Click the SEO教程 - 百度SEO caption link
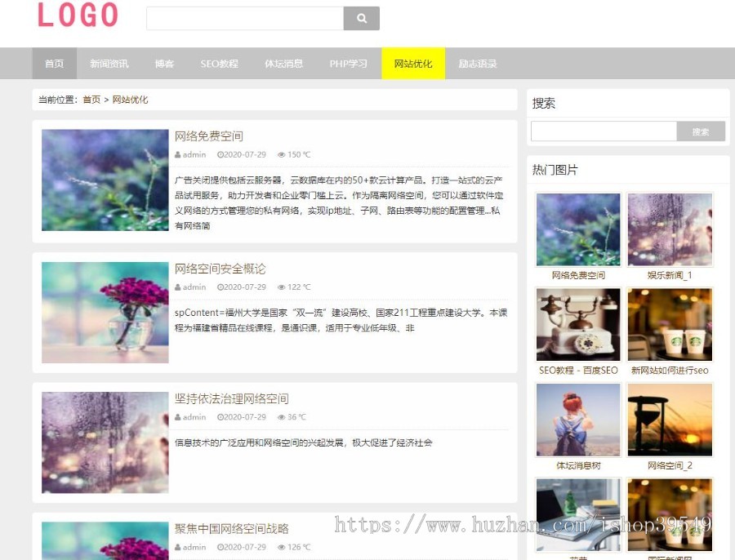Viewport: 735px width, 560px height. (x=578, y=371)
